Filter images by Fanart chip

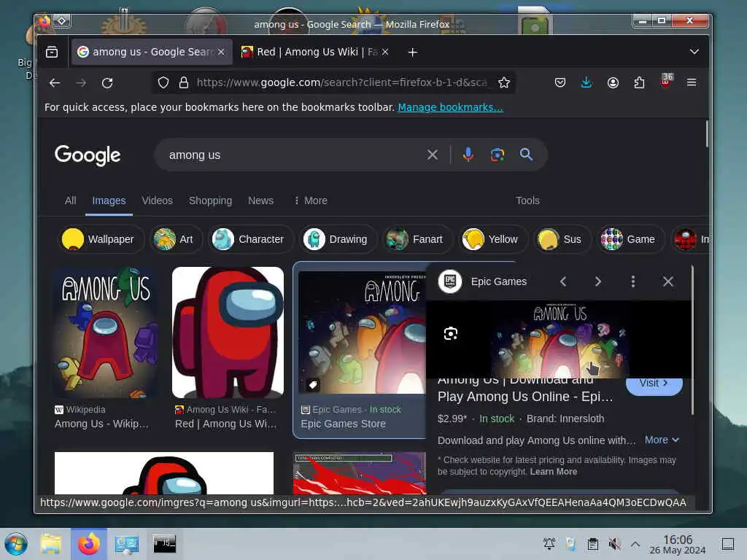click(417, 239)
